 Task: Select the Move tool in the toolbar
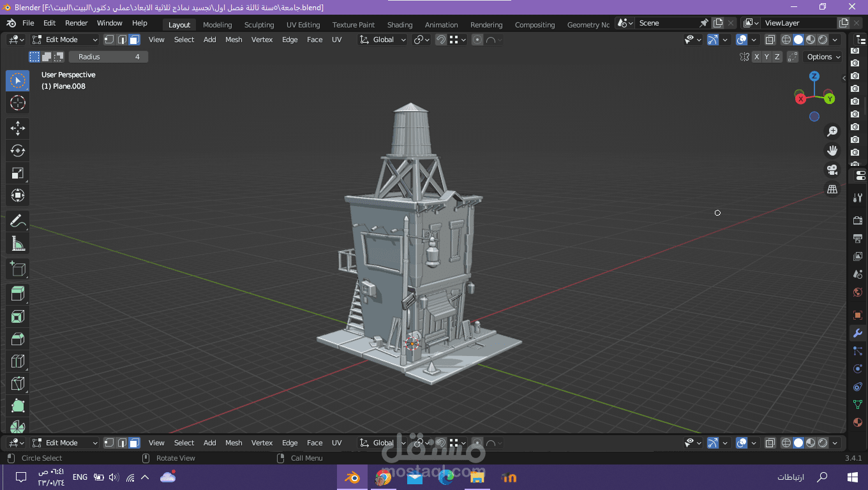[17, 128]
